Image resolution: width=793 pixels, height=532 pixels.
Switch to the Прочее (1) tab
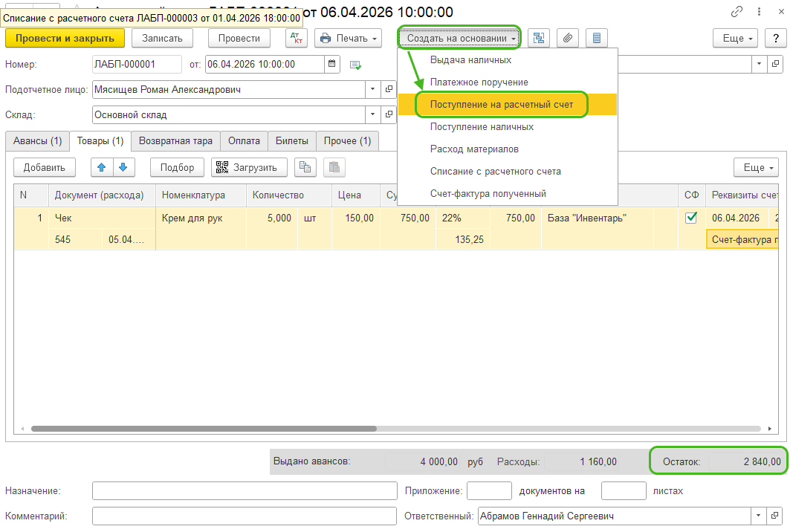[x=347, y=140]
